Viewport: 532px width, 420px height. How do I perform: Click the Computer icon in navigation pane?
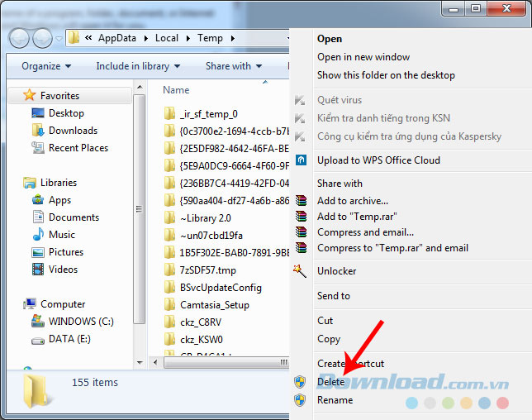30,304
